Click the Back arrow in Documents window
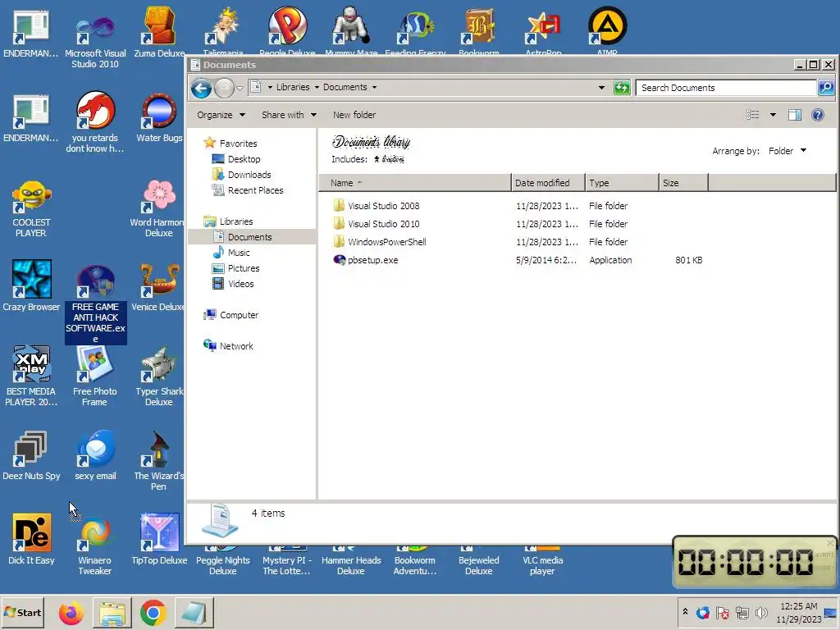This screenshot has width=840, height=630. (202, 89)
